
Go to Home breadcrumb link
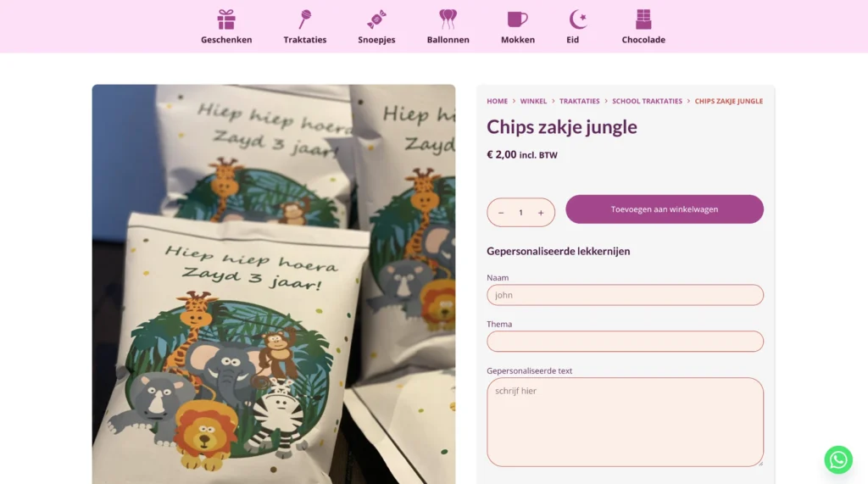(x=497, y=101)
